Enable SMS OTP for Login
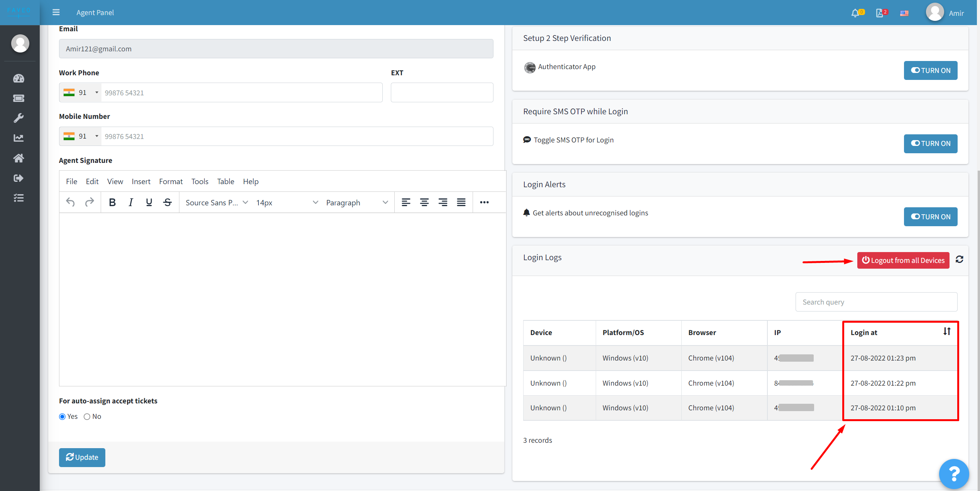The image size is (980, 491). click(930, 143)
